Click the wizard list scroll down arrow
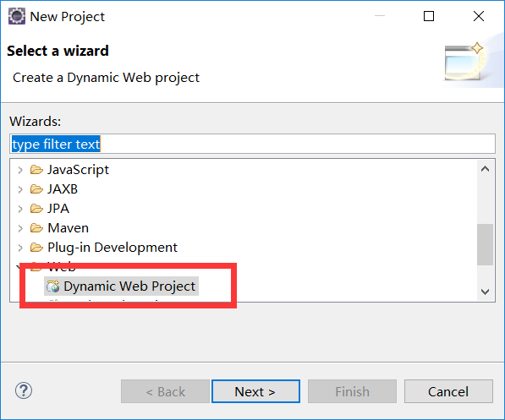The image size is (505, 420). point(485,292)
